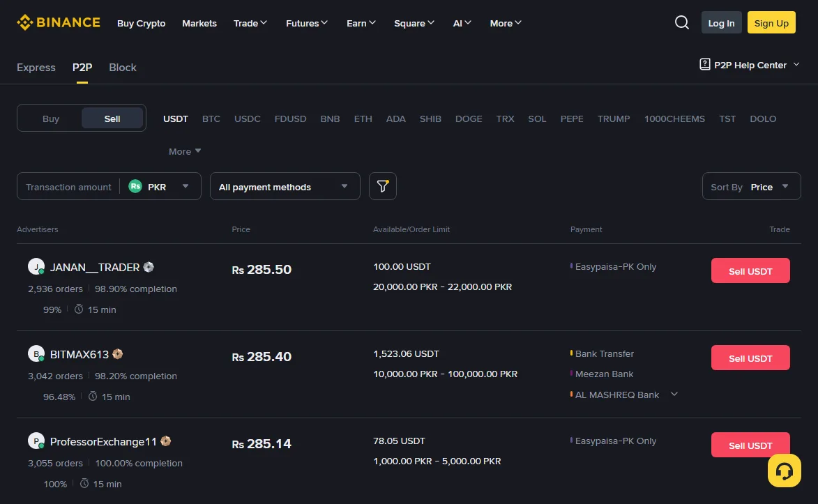Select USDC asset tab
This screenshot has height=504, width=818.
tap(248, 119)
